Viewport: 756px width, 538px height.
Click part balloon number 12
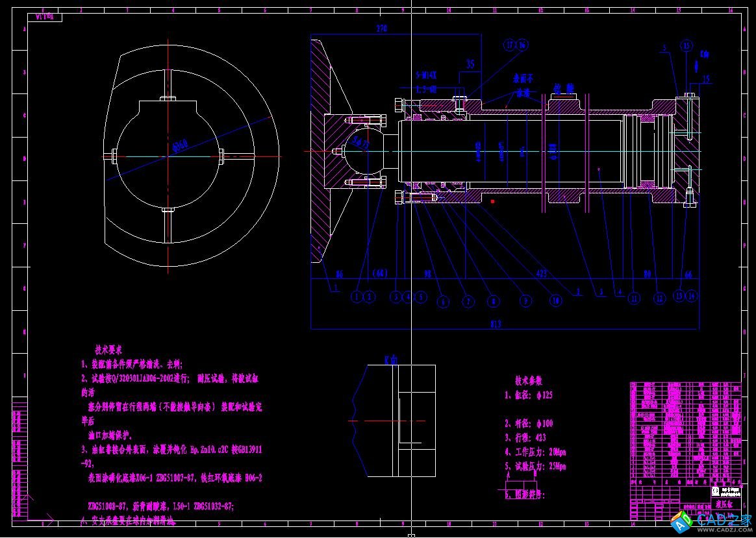pyautogui.click(x=659, y=299)
